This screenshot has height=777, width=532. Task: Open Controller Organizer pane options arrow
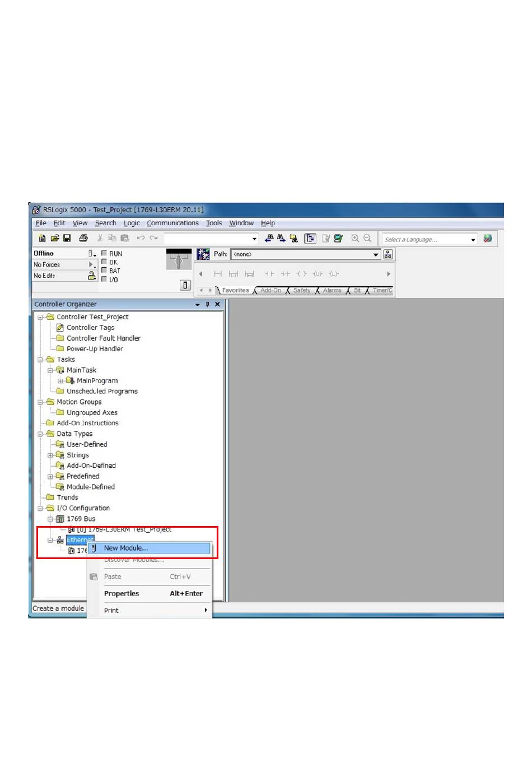(197, 305)
